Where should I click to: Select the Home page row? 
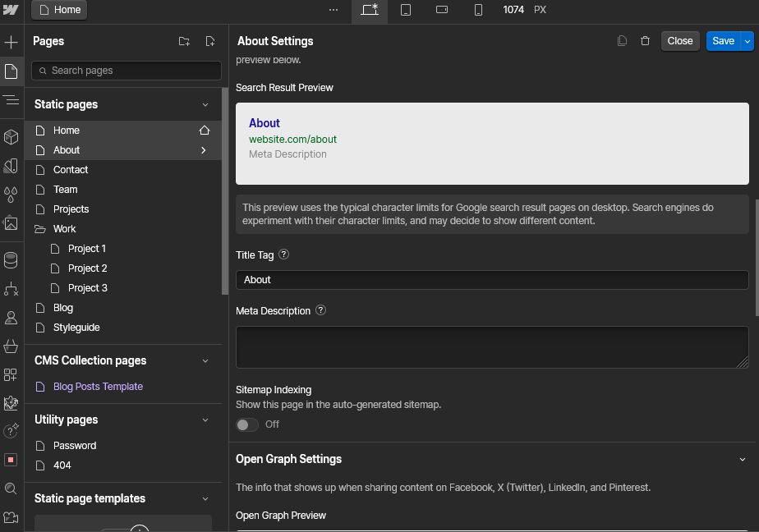pos(123,131)
